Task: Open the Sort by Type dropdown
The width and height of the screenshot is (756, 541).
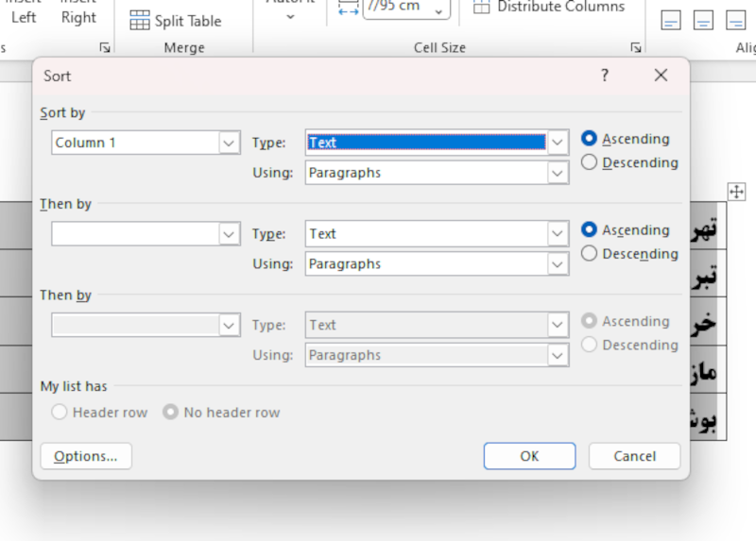Action: [558, 143]
